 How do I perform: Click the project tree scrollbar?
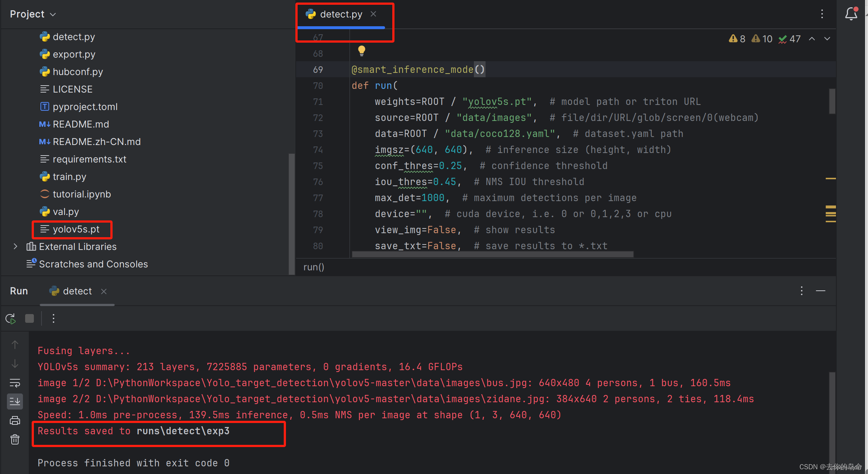(291, 214)
